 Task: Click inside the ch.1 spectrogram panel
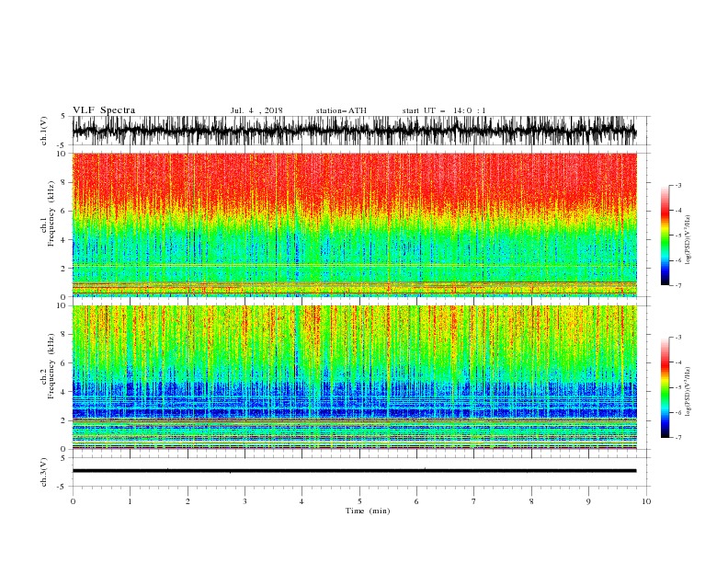point(354,224)
